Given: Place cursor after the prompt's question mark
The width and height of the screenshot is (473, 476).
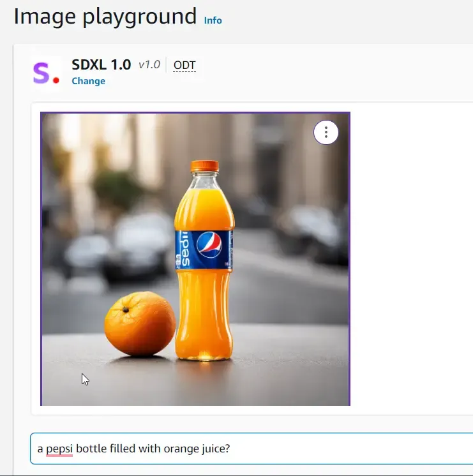Looking at the screenshot, I should coord(230,449).
